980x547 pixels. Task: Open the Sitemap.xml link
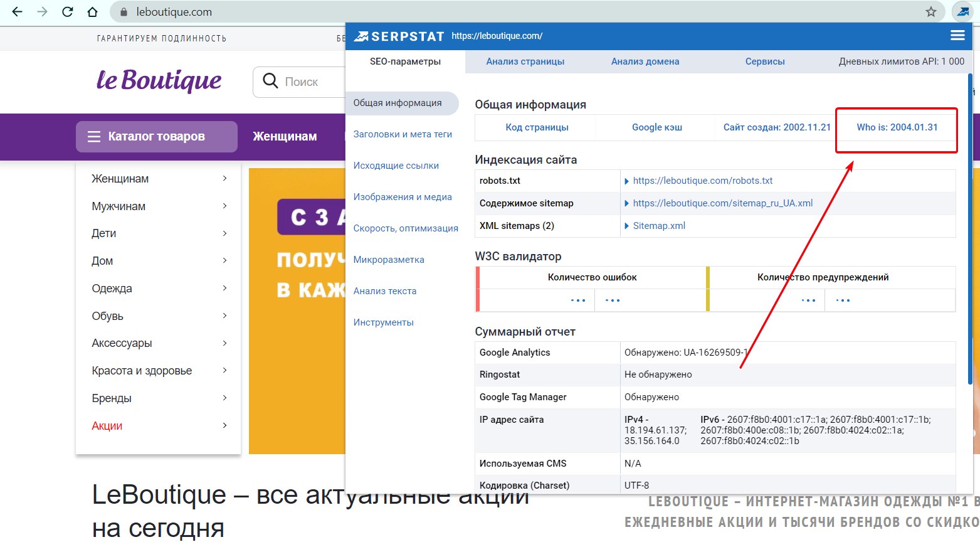click(659, 226)
